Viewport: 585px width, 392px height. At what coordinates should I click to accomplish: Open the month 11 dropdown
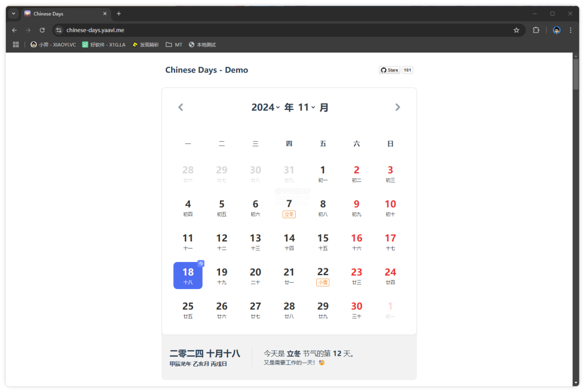tap(306, 107)
